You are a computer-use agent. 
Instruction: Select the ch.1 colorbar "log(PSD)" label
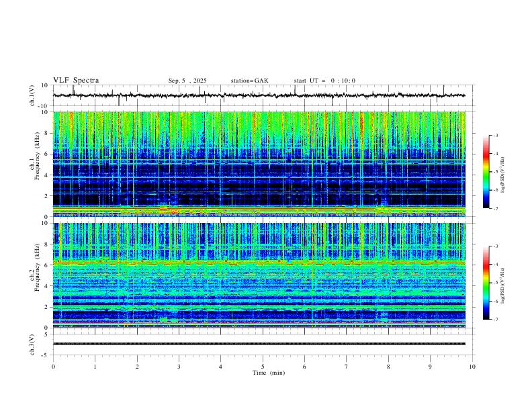(502, 175)
